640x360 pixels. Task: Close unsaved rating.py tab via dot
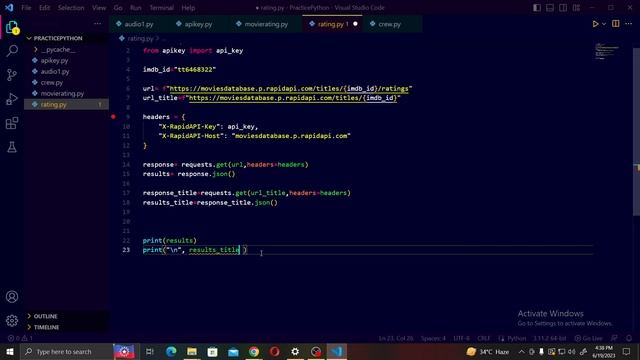tap(355, 24)
